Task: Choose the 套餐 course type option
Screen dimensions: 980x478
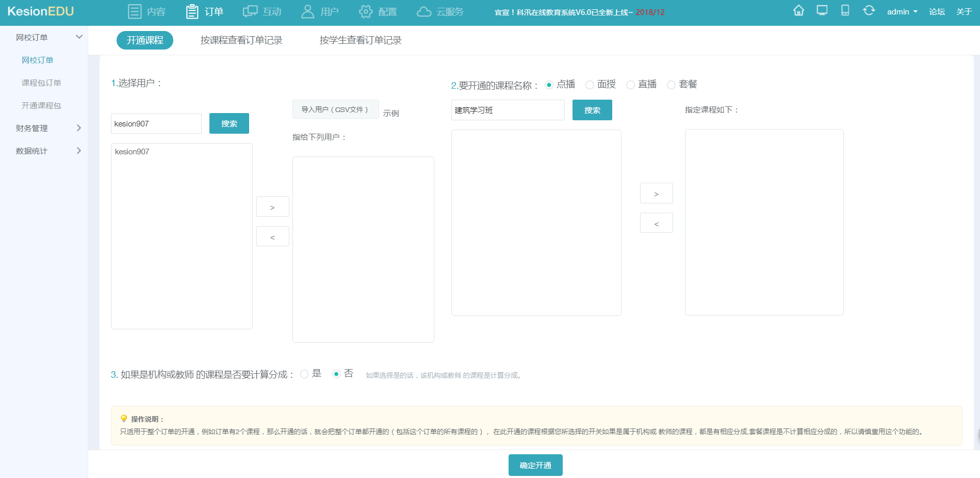Action: tap(671, 85)
